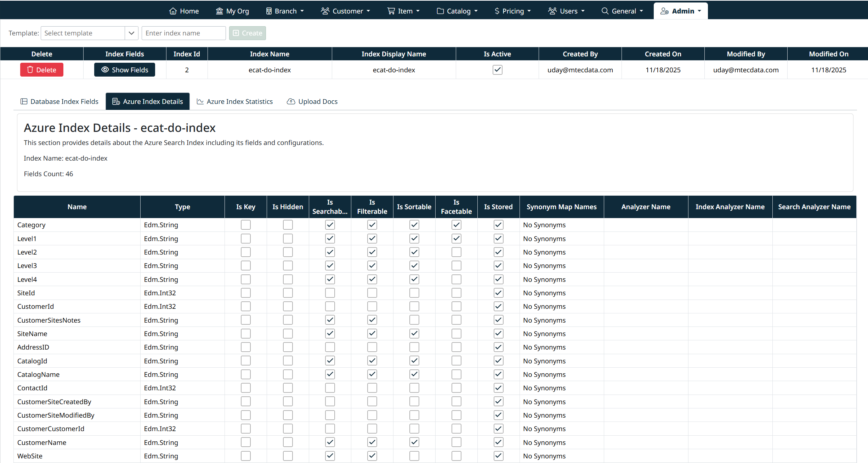Viewport: 868px width, 463px height.
Task: Toggle Is Key checkbox for Category row
Action: tap(245, 225)
